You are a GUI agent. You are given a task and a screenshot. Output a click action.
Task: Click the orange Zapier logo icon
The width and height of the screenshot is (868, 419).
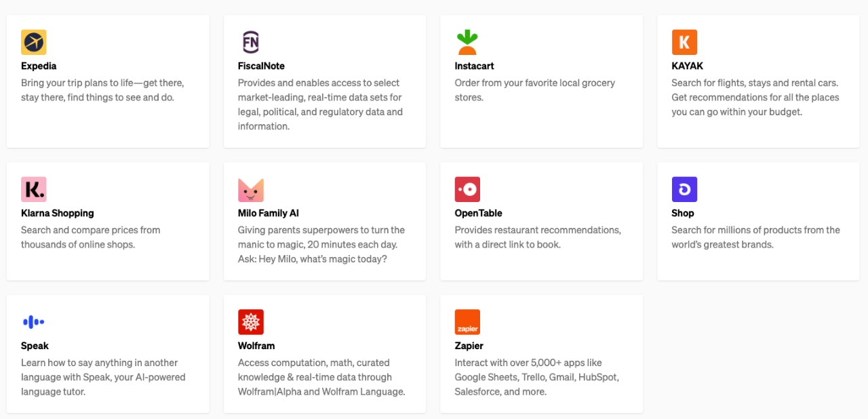pos(467,322)
